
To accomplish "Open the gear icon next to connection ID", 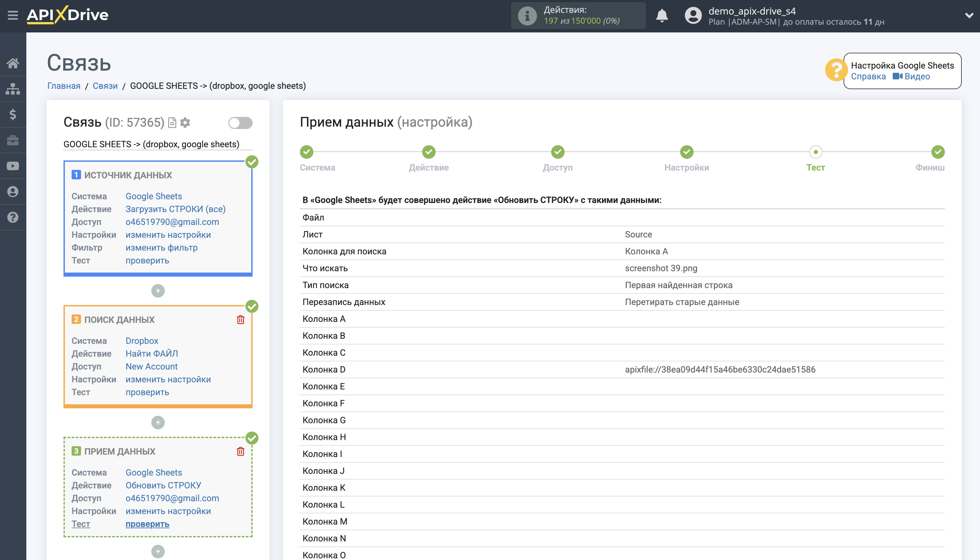I will [185, 123].
